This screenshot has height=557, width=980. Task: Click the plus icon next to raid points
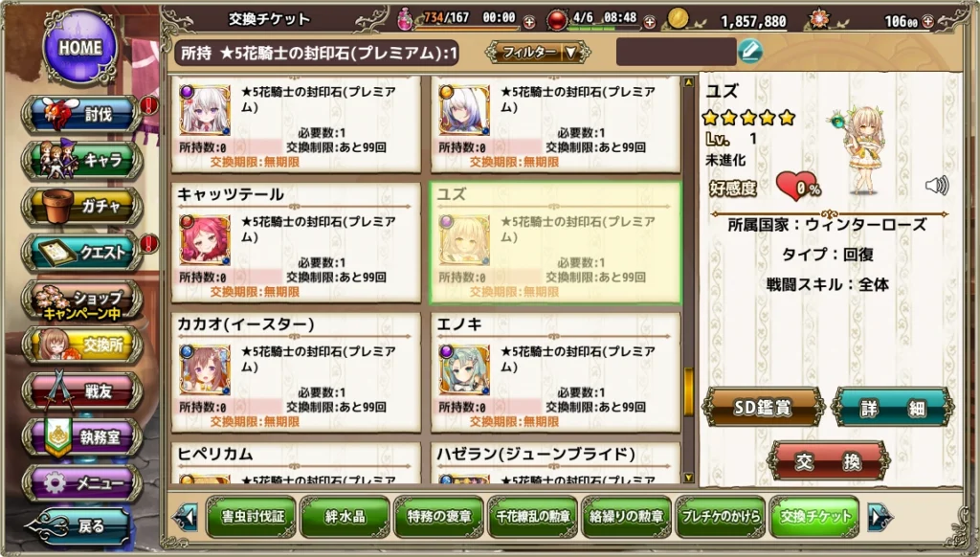(650, 23)
